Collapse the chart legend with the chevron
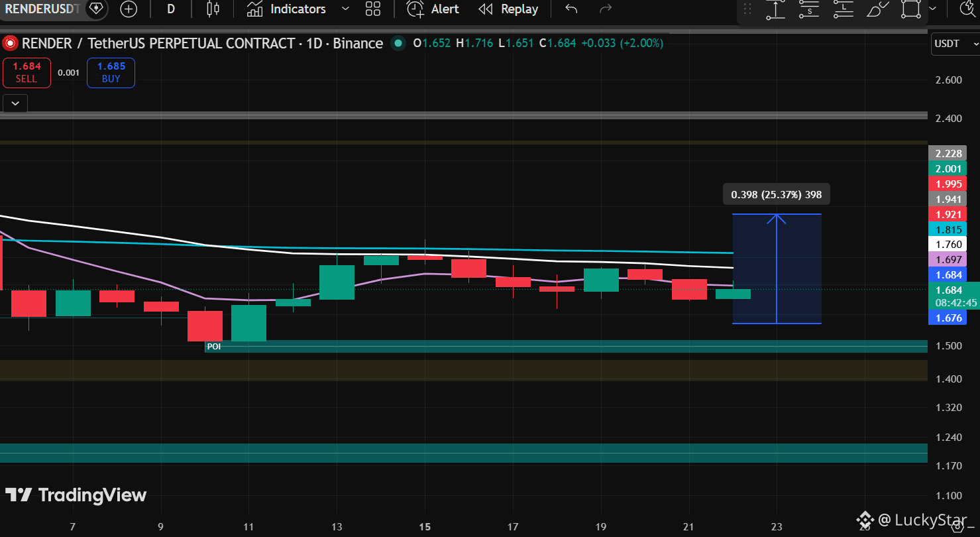 click(x=15, y=103)
